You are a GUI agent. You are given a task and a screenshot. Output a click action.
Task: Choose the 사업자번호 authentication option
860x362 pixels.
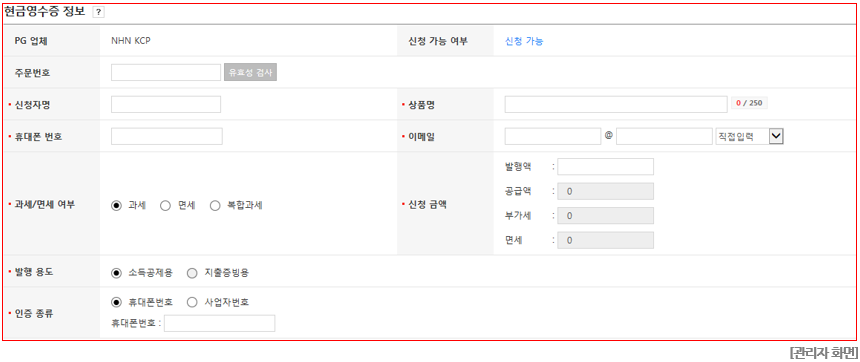pos(192,302)
